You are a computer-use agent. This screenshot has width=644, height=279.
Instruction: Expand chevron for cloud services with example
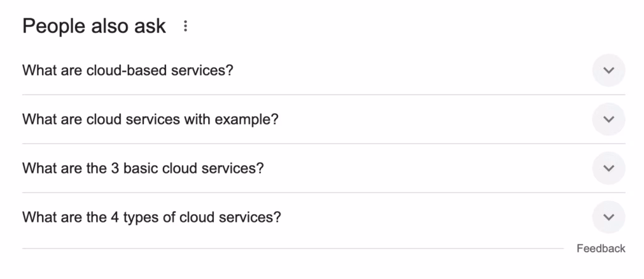pos(608,119)
